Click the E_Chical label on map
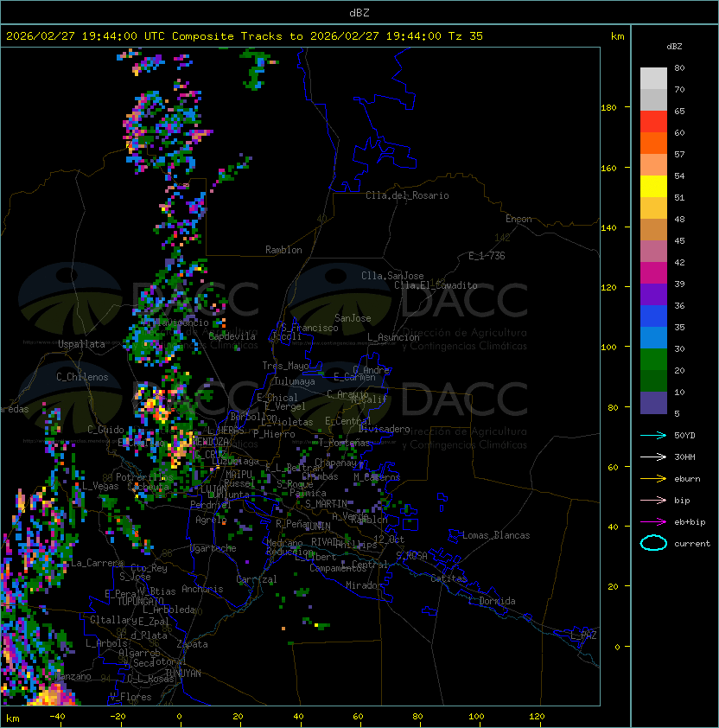 tap(277, 398)
